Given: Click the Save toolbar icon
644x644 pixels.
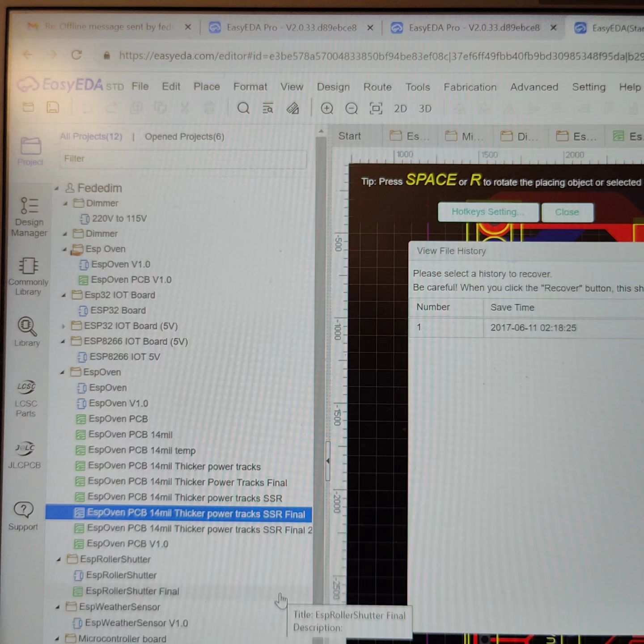Looking at the screenshot, I should [x=53, y=107].
